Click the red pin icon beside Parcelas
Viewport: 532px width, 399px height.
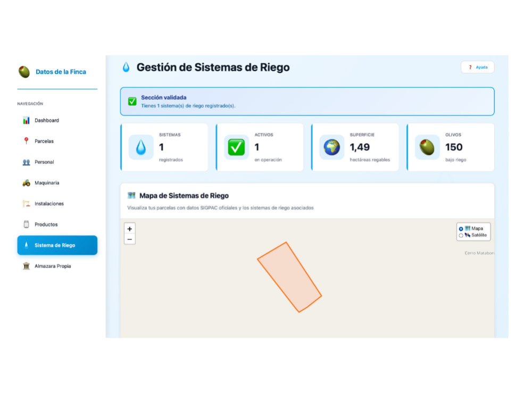[x=26, y=141]
